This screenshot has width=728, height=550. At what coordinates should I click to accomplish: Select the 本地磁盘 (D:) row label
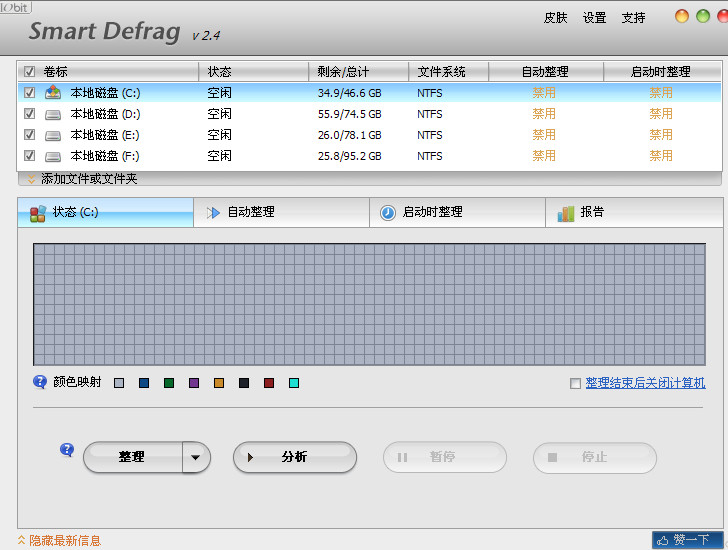click(105, 114)
